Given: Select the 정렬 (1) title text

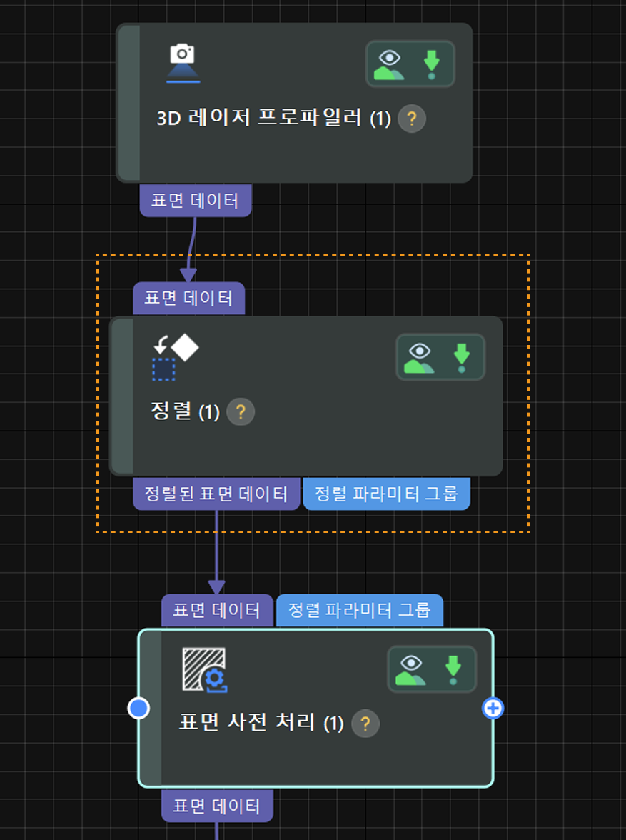Looking at the screenshot, I should pos(186,411).
